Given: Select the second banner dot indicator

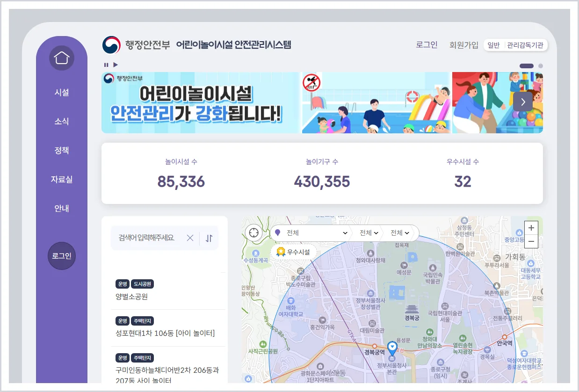Looking at the screenshot, I should point(541,66).
